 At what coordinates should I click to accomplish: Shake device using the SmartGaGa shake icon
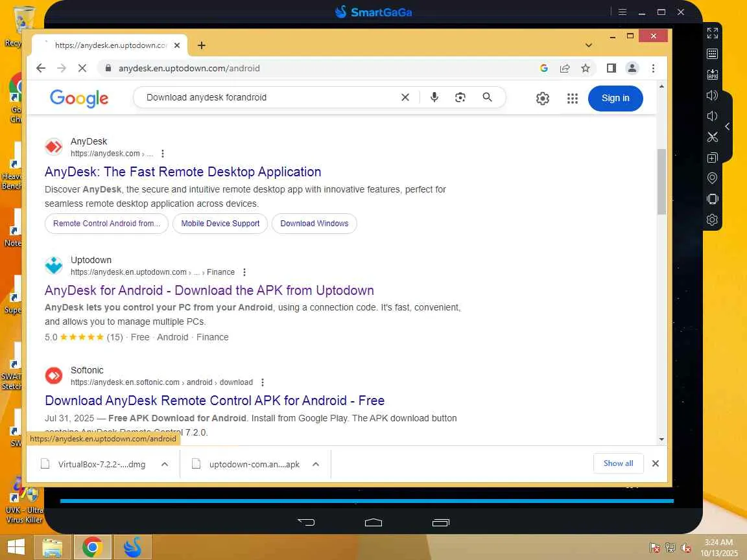(x=712, y=199)
